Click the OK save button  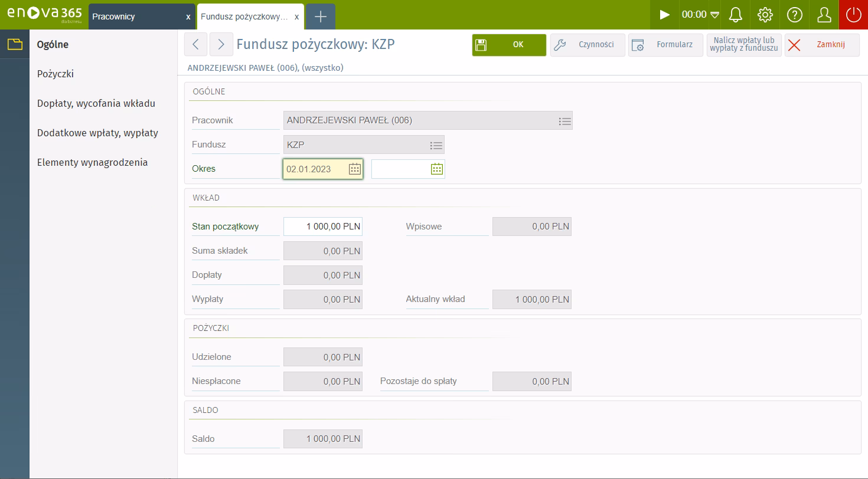[x=509, y=45]
